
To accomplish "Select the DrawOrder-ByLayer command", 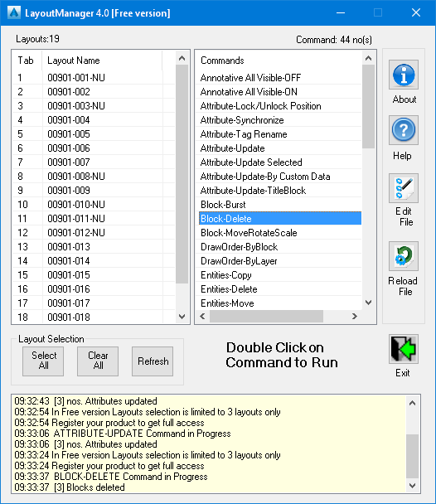I will (x=279, y=261).
